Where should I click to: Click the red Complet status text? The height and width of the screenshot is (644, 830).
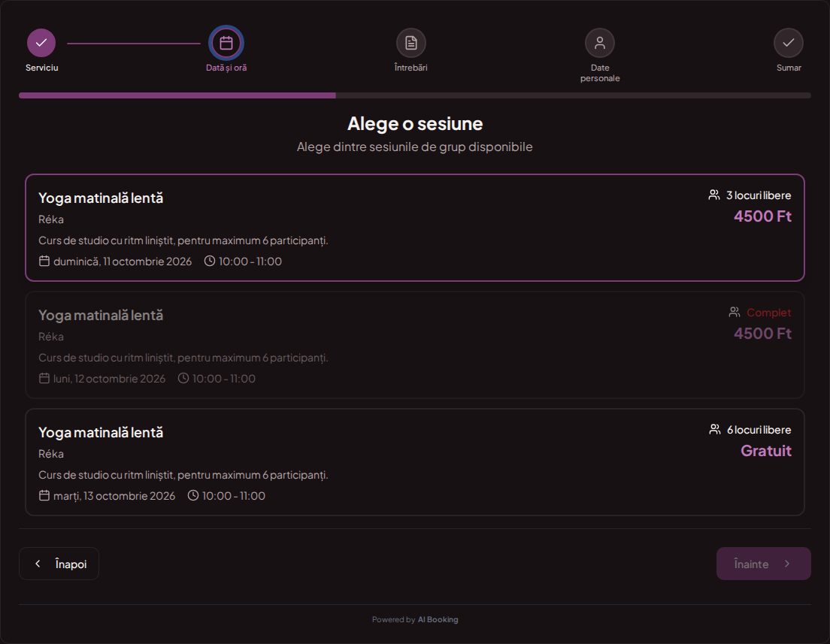click(x=769, y=312)
